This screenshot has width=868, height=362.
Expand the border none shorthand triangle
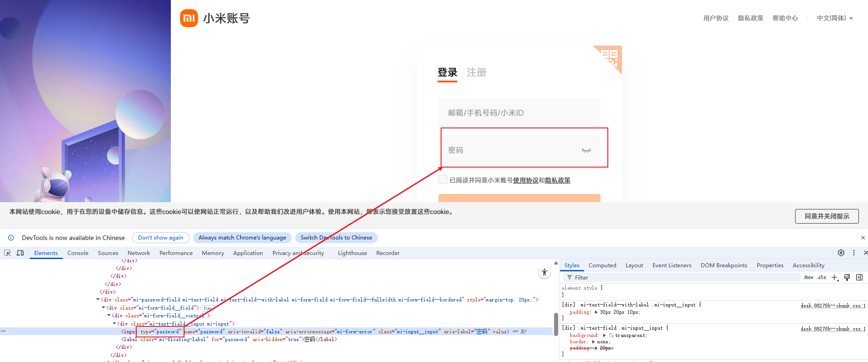tap(593, 342)
